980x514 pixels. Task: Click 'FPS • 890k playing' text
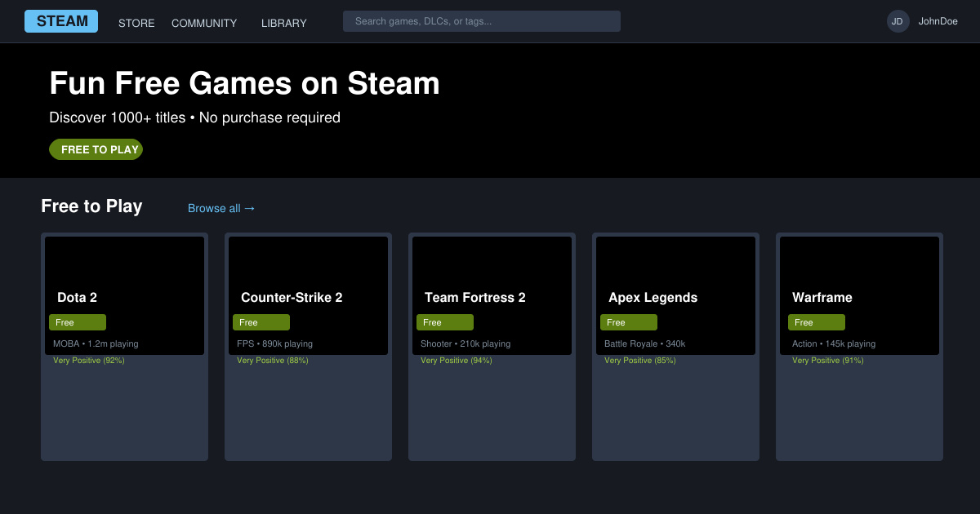click(x=274, y=343)
